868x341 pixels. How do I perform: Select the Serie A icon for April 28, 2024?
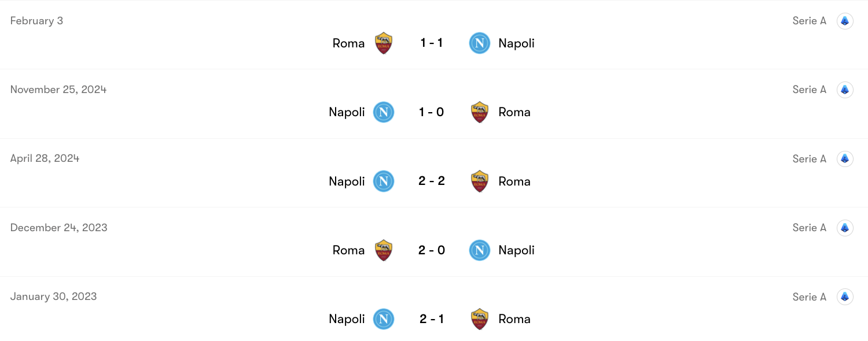tap(845, 158)
